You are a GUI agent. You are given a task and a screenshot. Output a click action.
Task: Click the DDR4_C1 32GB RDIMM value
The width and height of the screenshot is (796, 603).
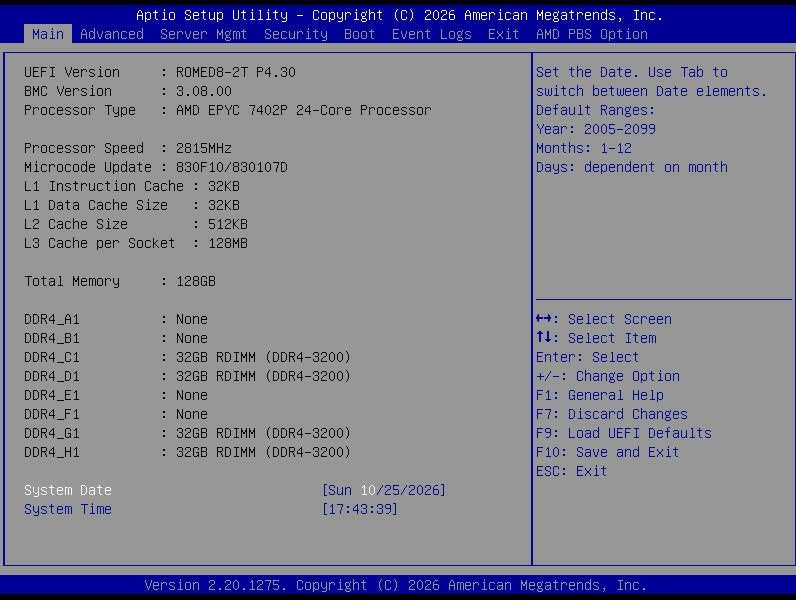click(263, 357)
